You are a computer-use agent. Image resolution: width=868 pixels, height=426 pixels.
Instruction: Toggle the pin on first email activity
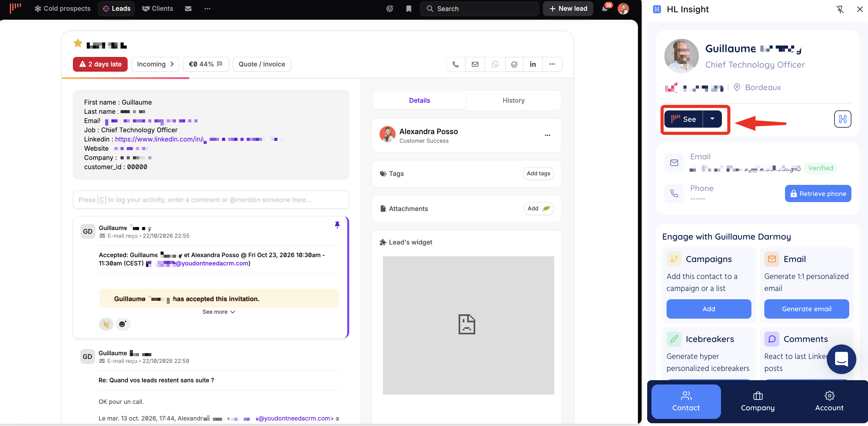click(337, 225)
